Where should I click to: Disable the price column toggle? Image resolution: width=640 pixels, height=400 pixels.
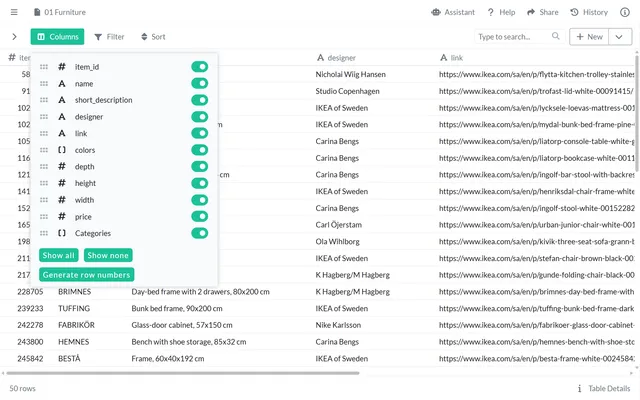point(200,216)
